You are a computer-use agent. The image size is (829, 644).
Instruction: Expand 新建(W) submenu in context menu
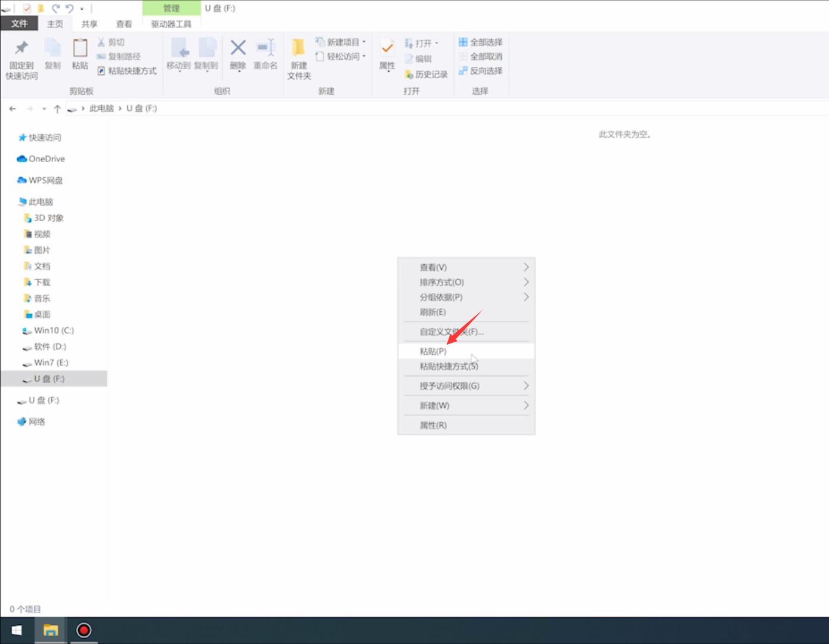[466, 405]
